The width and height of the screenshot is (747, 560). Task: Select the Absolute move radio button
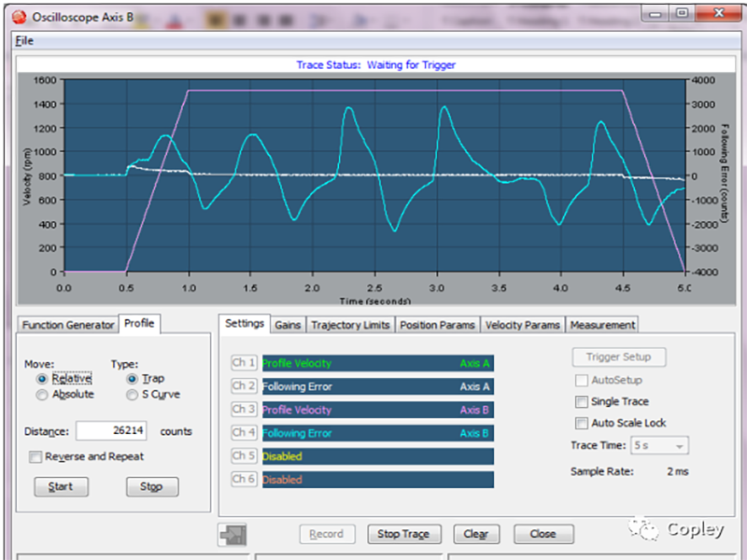pyautogui.click(x=42, y=395)
